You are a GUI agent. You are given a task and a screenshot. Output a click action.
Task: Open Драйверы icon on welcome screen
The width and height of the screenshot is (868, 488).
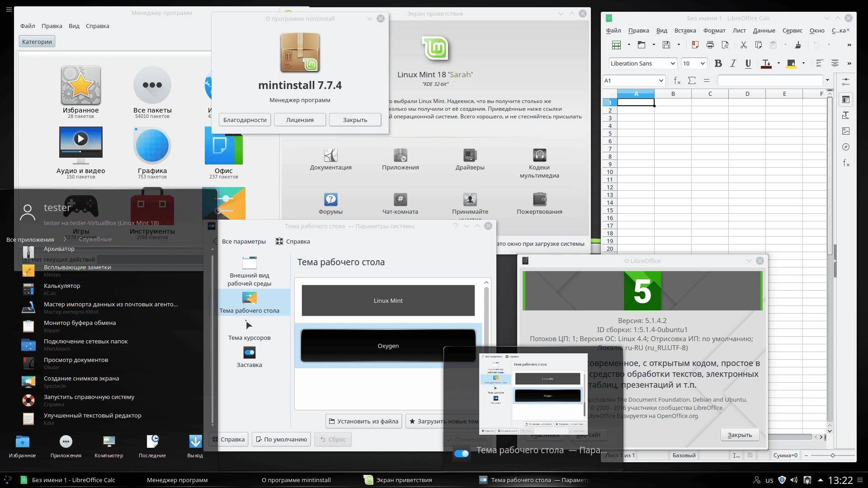point(470,160)
